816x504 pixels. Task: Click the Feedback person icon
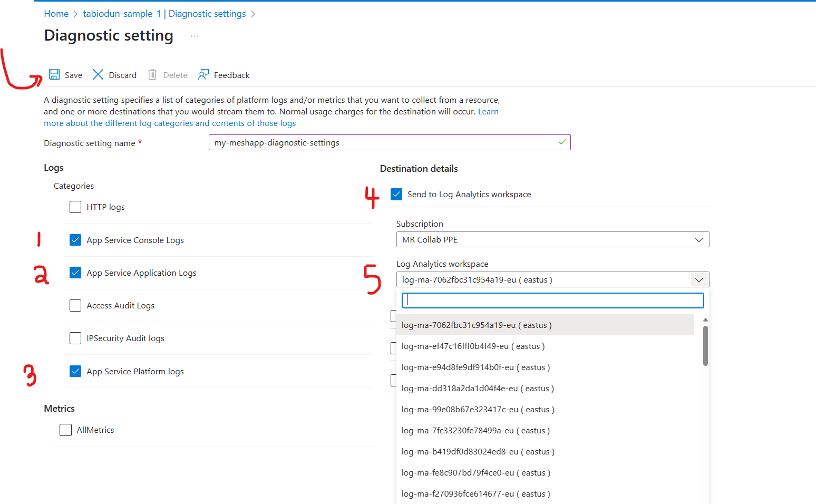(204, 74)
